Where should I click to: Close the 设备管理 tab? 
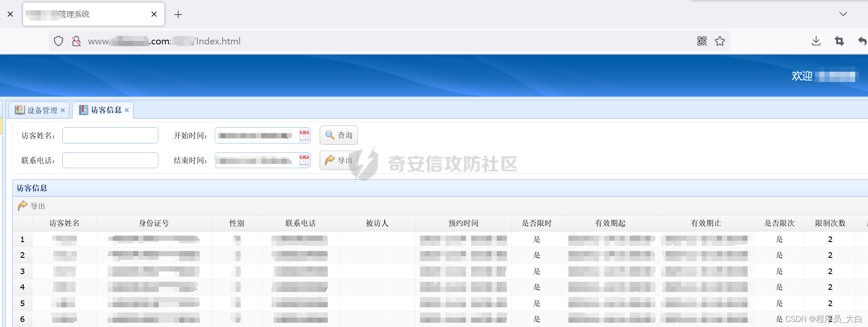[x=63, y=110]
